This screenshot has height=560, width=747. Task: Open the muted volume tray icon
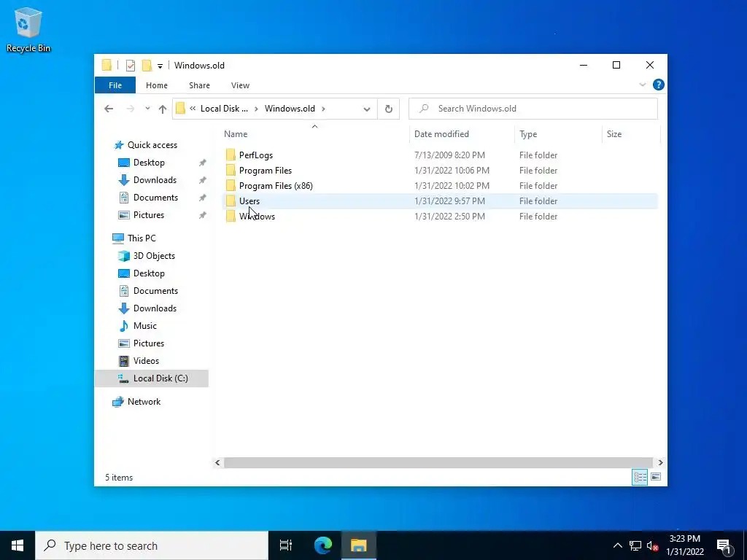[652, 545]
